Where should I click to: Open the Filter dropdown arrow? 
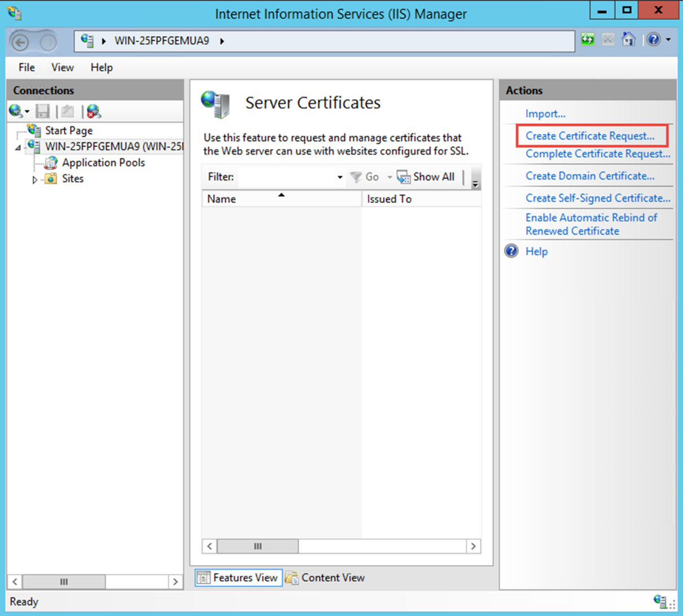[x=340, y=177]
